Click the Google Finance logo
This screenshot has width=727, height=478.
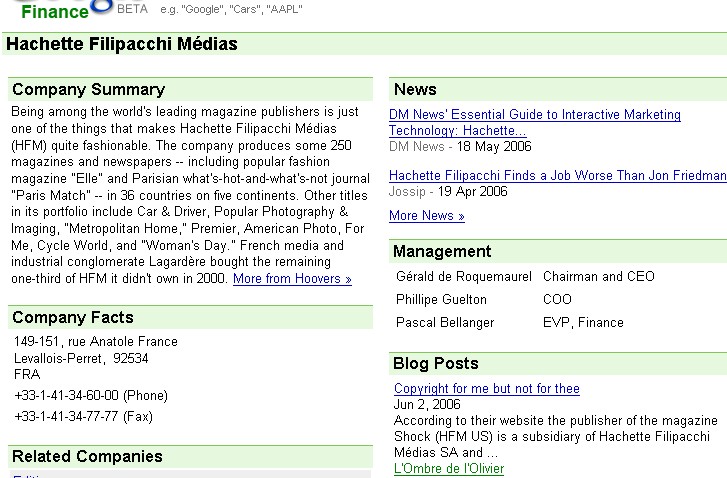(67, 9)
